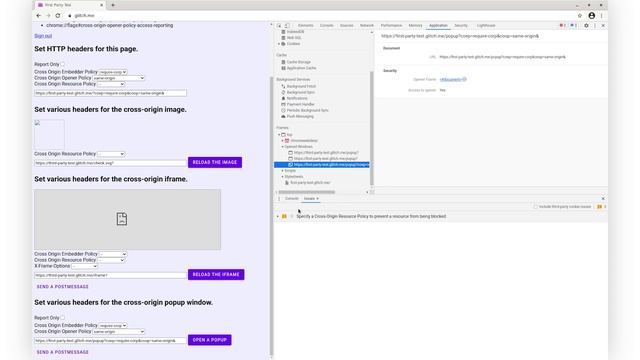Screen dimensions: 640x360
Task: Close the DevTools panel
Action: tap(603, 25)
